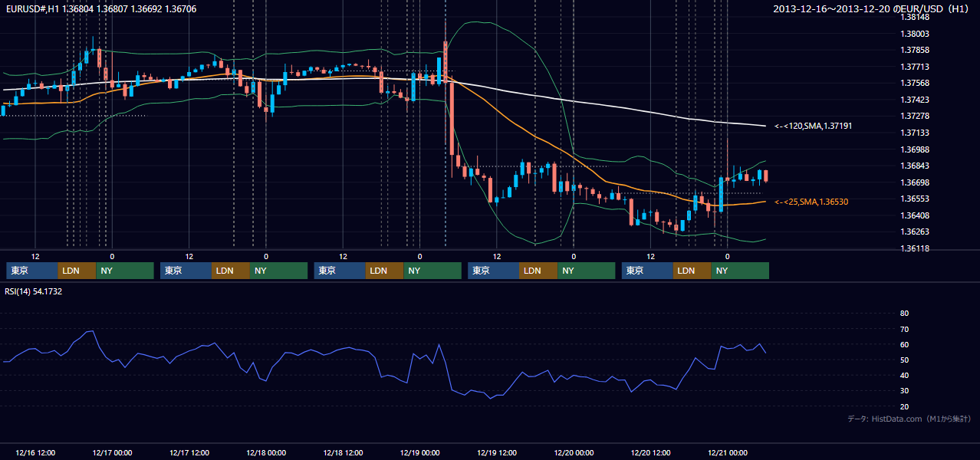Pick RSI scale value 40
Image resolution: width=980 pixels, height=460 pixels.
pos(904,375)
